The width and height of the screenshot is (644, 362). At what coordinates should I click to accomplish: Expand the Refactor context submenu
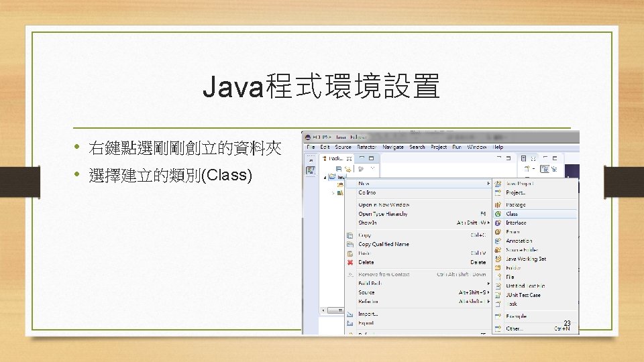(418, 302)
